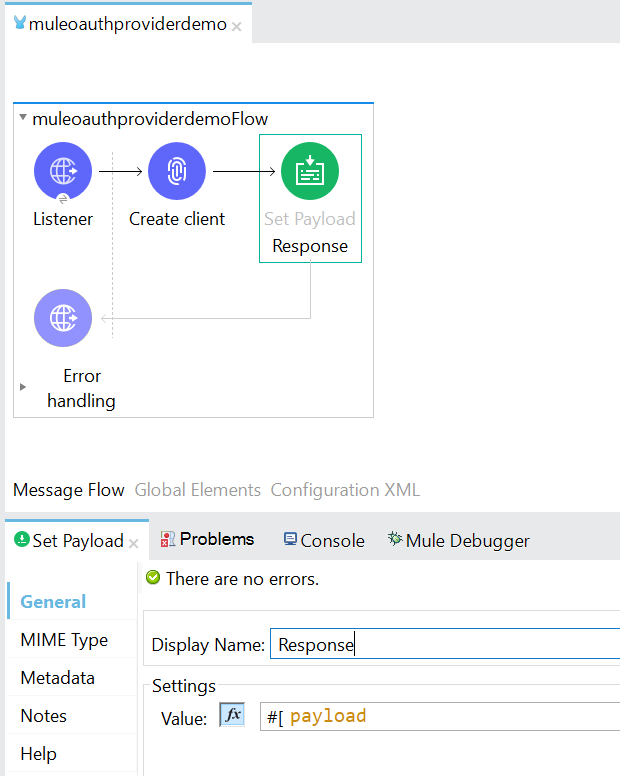Viewport: 620px width, 776px height.
Task: Click the Error handling label
Action: coord(82,388)
